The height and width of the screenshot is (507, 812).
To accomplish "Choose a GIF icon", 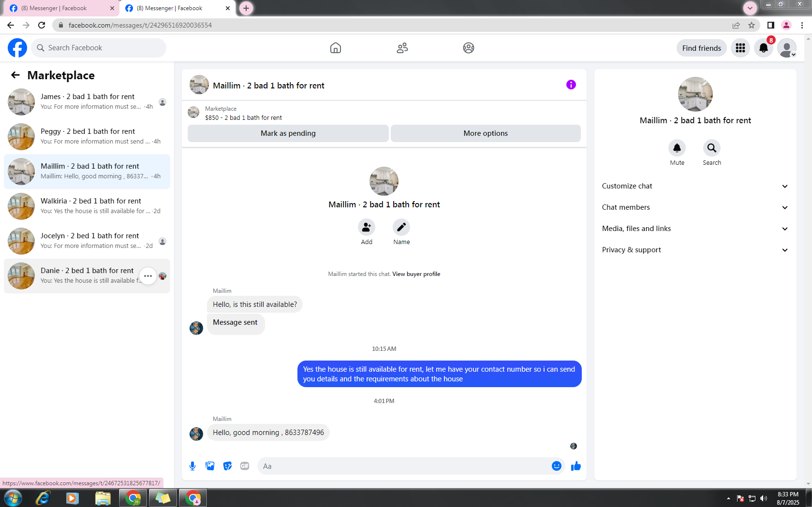I will point(245,466).
